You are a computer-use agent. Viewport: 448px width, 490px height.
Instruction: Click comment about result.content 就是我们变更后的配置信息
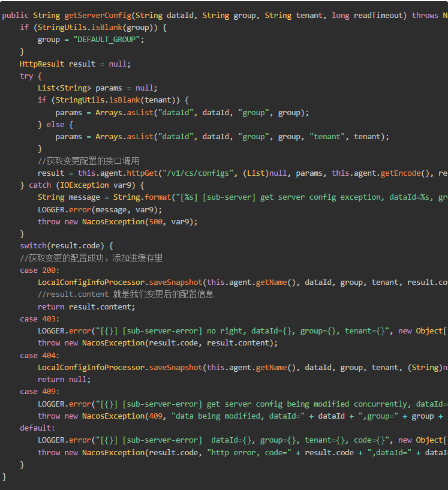coord(125,294)
